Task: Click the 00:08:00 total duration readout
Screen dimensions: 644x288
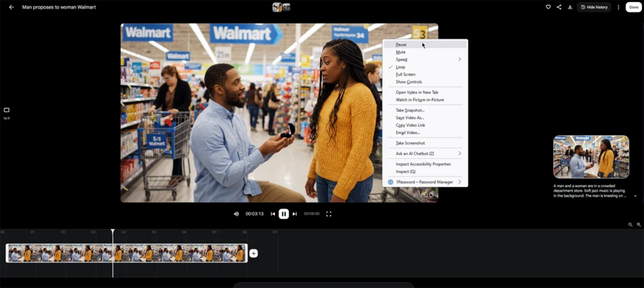Action: coord(311,213)
